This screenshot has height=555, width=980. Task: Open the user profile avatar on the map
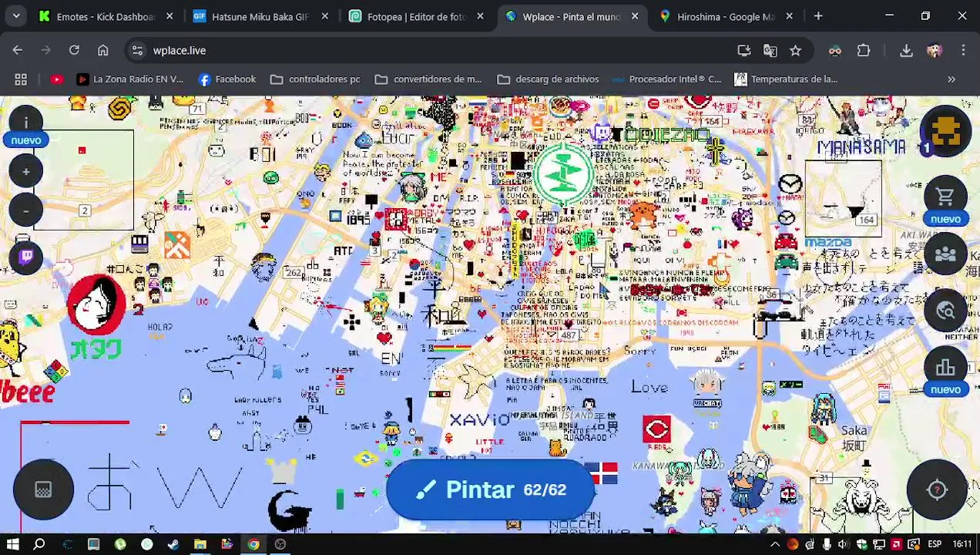(945, 131)
